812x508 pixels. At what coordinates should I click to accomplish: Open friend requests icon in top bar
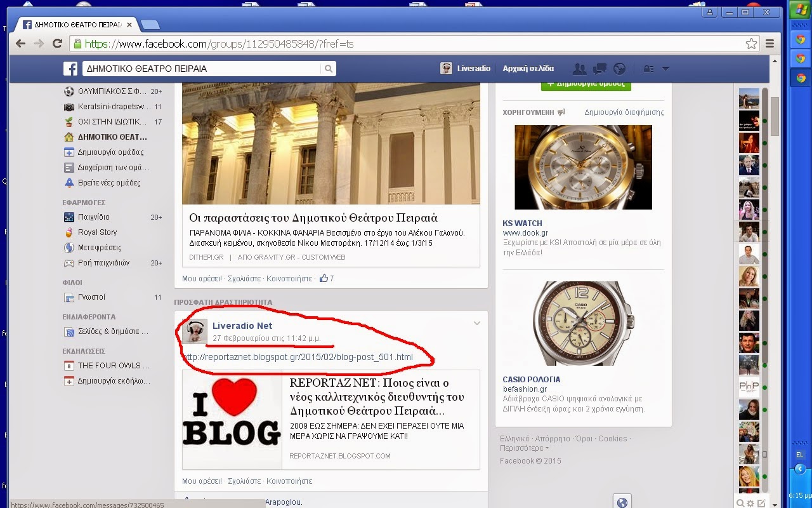579,69
